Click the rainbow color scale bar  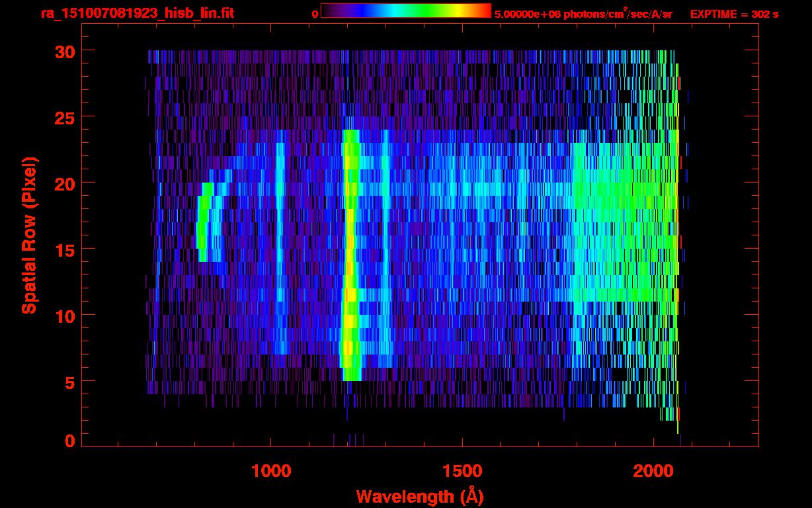(x=406, y=11)
